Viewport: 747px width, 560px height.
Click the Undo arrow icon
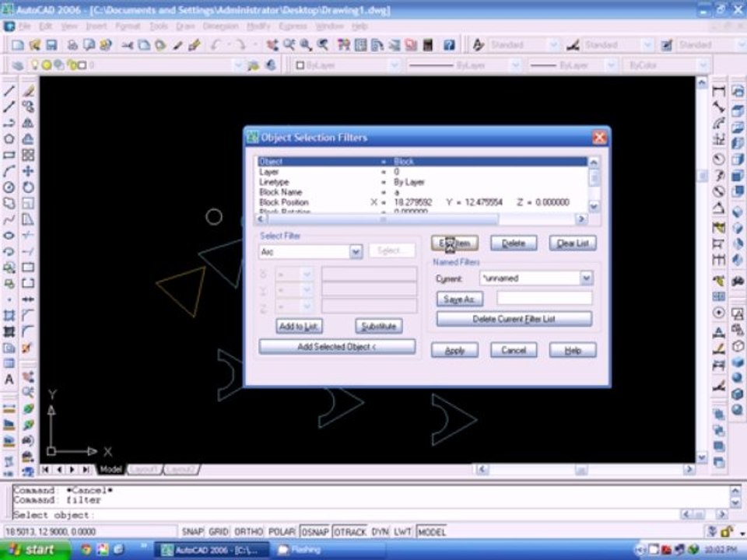[216, 45]
